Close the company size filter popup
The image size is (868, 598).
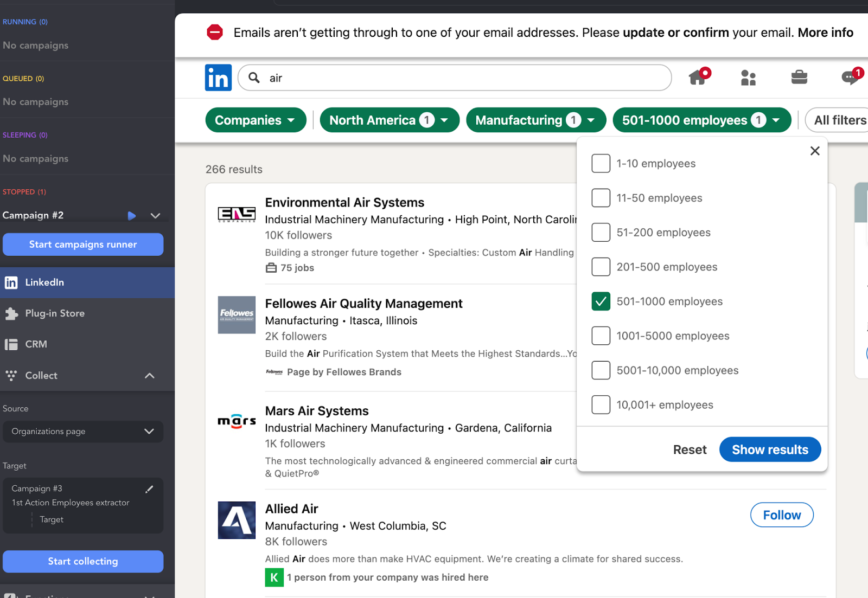(815, 151)
